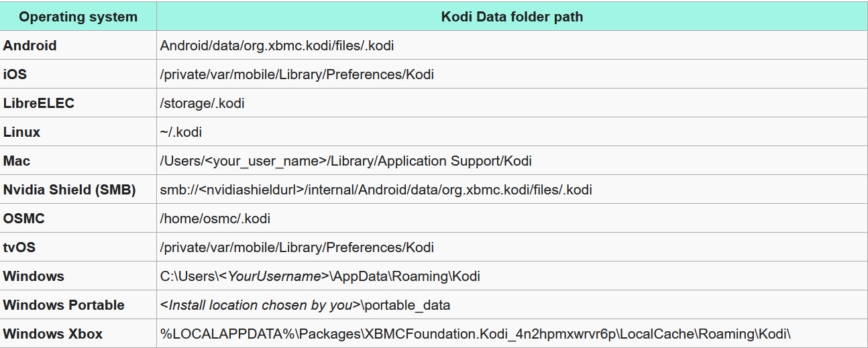Click the ~/.kodi path text

pyautogui.click(x=181, y=132)
